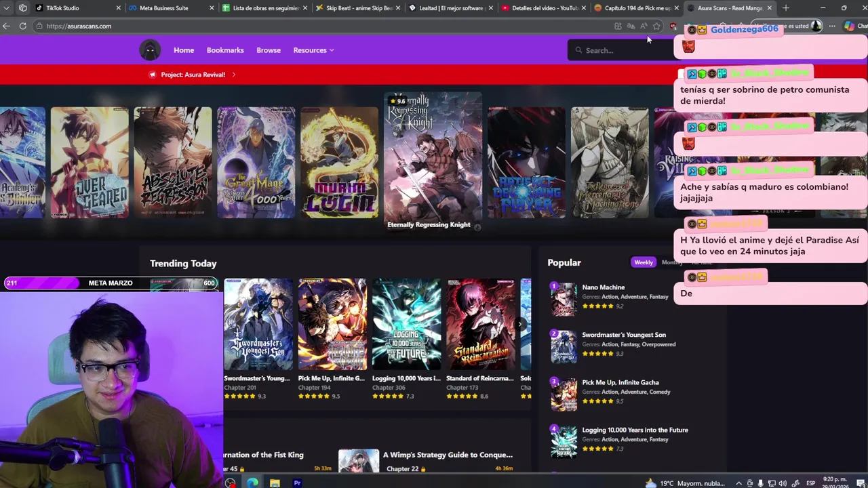Click the read aloud icon in address bar
868x488 pixels.
click(644, 26)
